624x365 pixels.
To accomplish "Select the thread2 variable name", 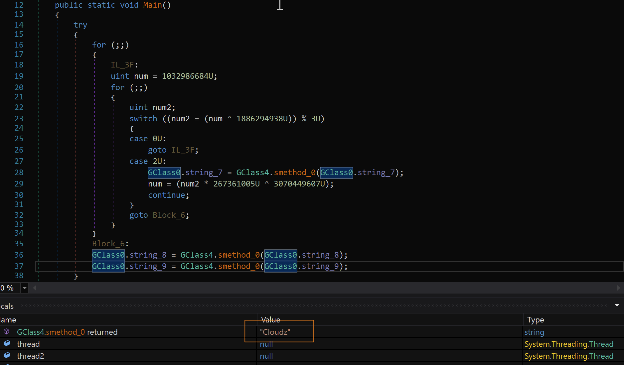I will click(x=31, y=356).
